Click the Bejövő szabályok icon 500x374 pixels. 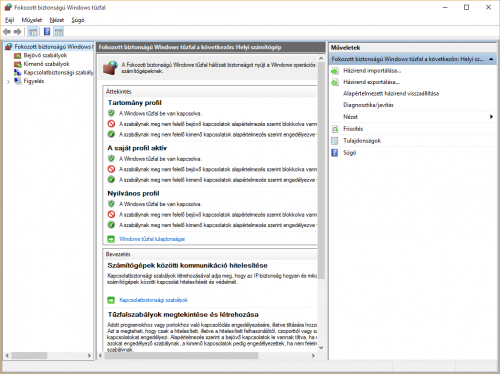coord(18,56)
